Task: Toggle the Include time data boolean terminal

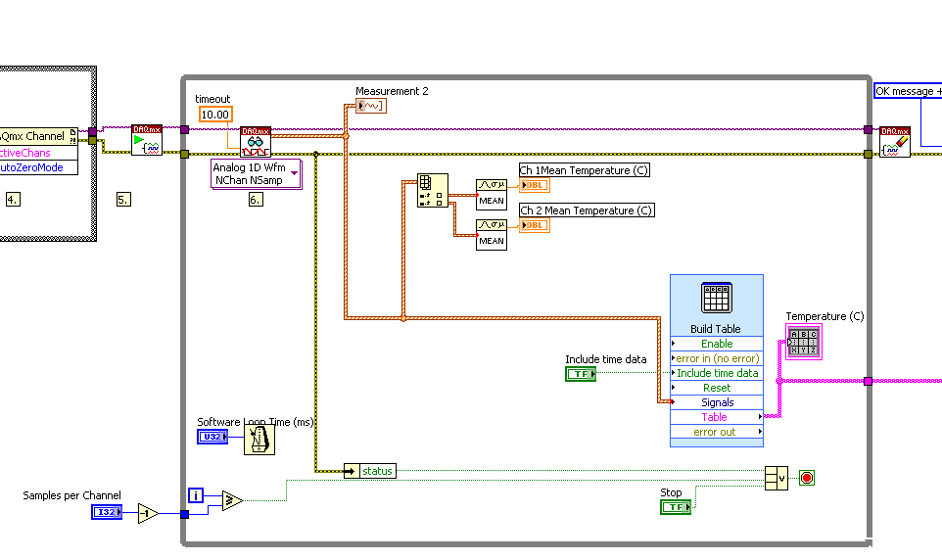Action: (x=581, y=374)
